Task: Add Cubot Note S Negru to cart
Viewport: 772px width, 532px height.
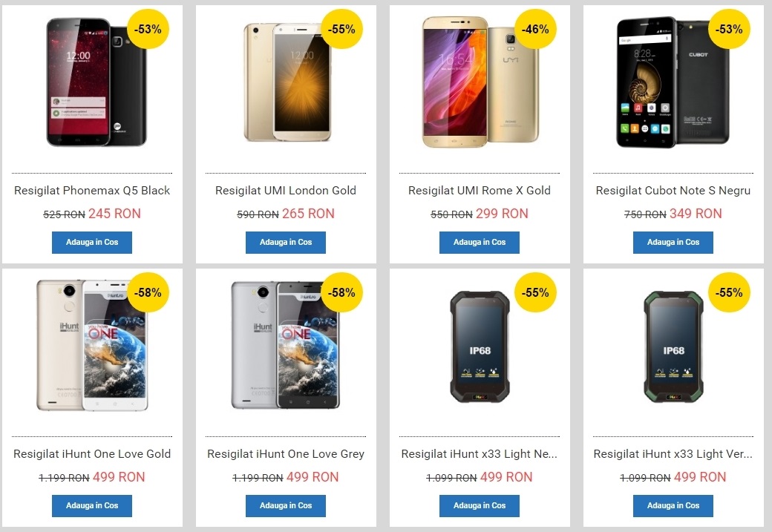Action: pos(673,243)
